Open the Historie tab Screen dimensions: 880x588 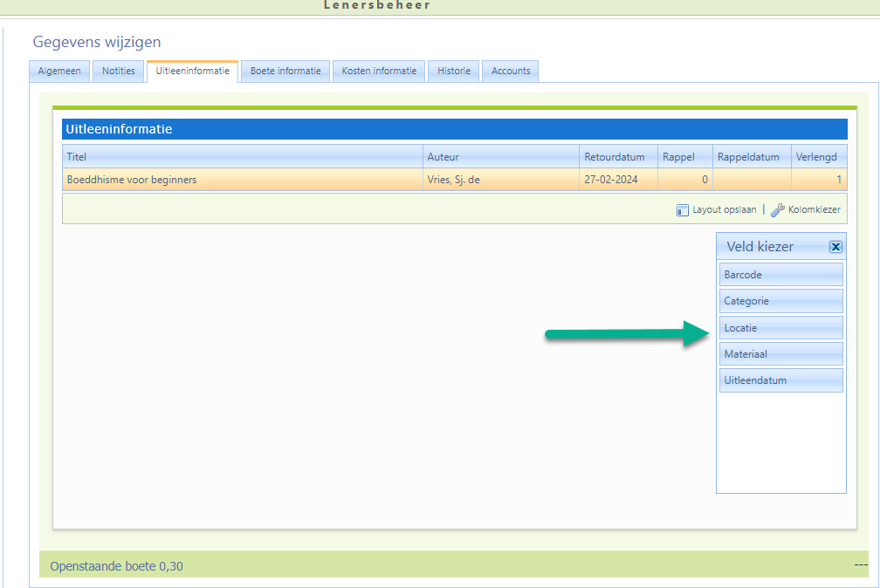point(454,72)
